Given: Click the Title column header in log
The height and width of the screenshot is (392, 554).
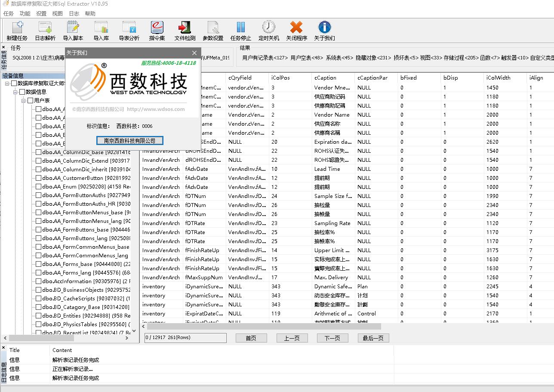Looking at the screenshot, I should tap(28, 350).
